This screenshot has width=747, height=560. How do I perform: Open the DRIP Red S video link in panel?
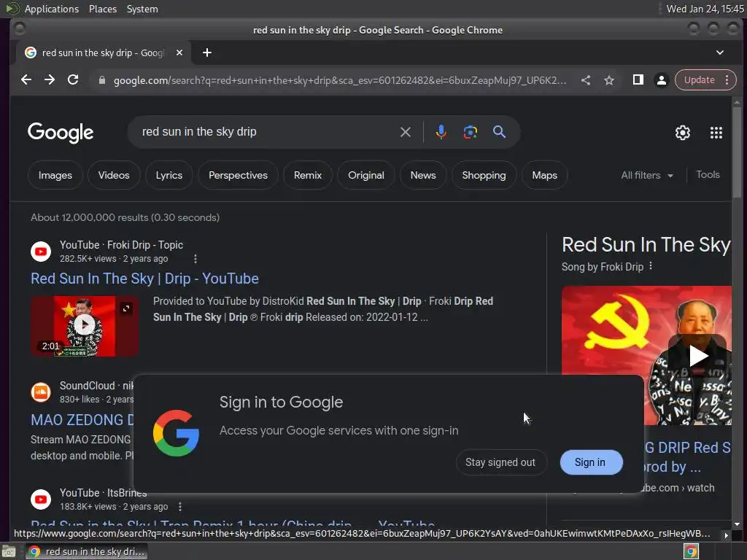687,456
